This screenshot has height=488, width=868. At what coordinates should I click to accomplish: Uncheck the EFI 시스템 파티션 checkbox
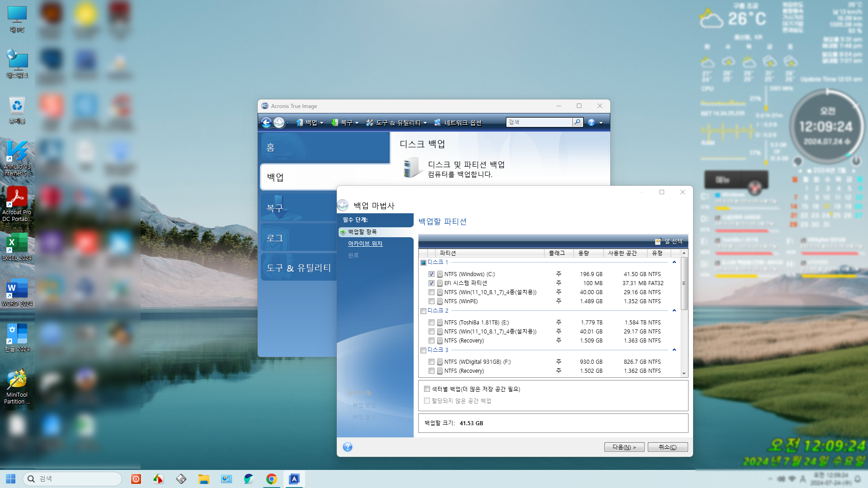(x=431, y=283)
